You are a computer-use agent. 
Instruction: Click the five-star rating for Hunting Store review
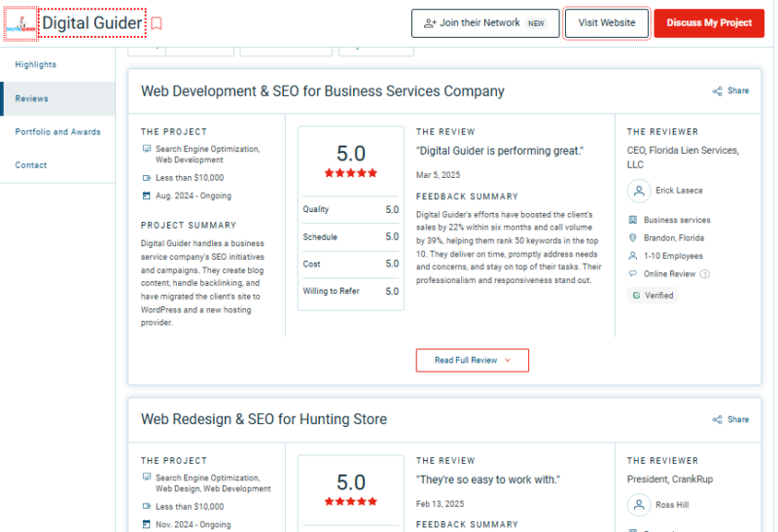[x=351, y=502]
